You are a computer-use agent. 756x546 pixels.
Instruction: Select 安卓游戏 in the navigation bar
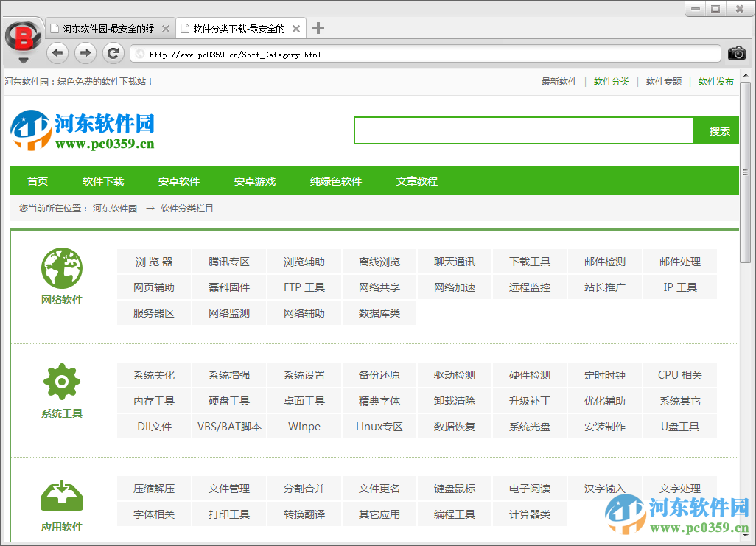click(254, 181)
